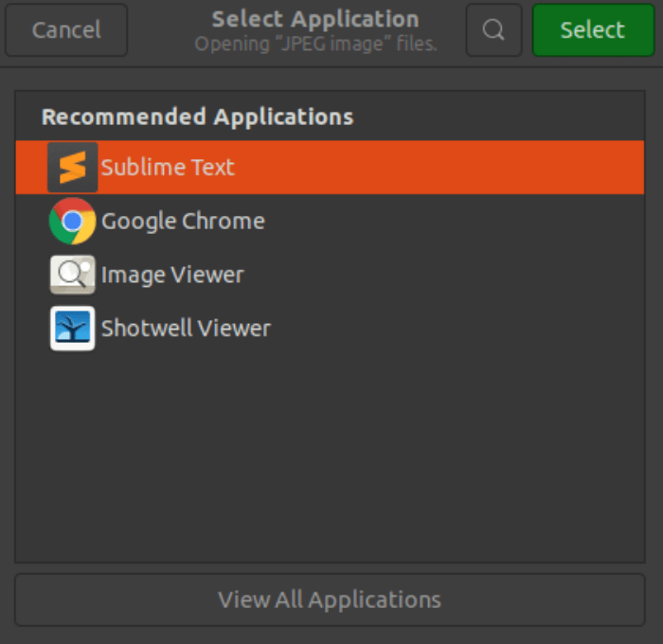Click the Select Application dialog title

tap(315, 19)
